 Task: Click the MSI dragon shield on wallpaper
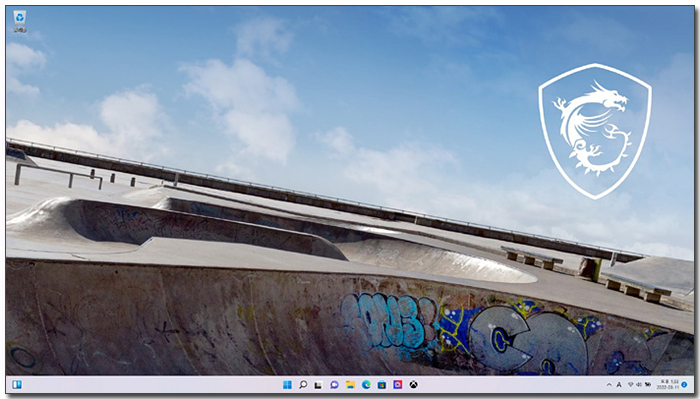pos(595,131)
